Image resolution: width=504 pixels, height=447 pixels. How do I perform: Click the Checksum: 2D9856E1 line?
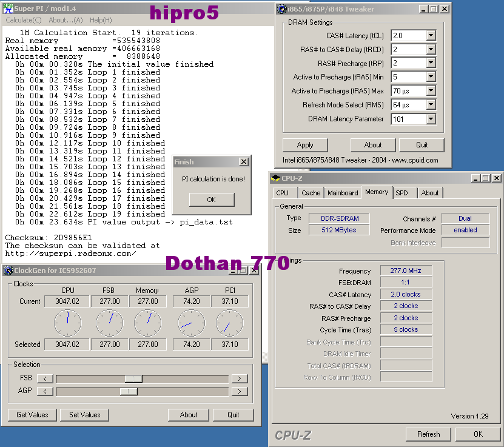point(49,238)
